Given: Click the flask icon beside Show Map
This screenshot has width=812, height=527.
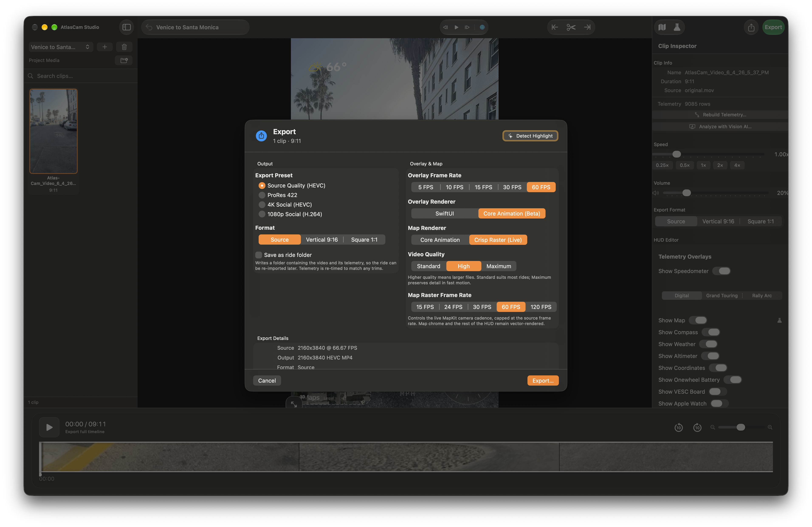Looking at the screenshot, I should (780, 320).
